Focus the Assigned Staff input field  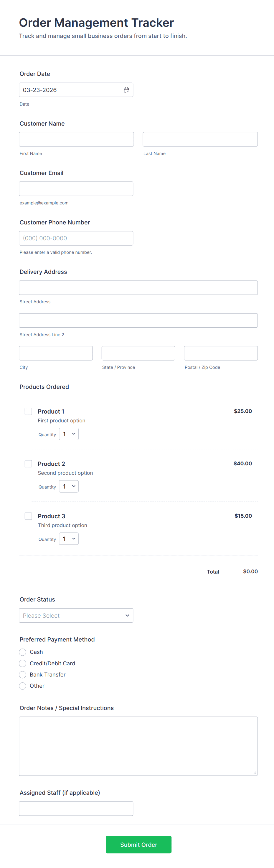(76, 808)
